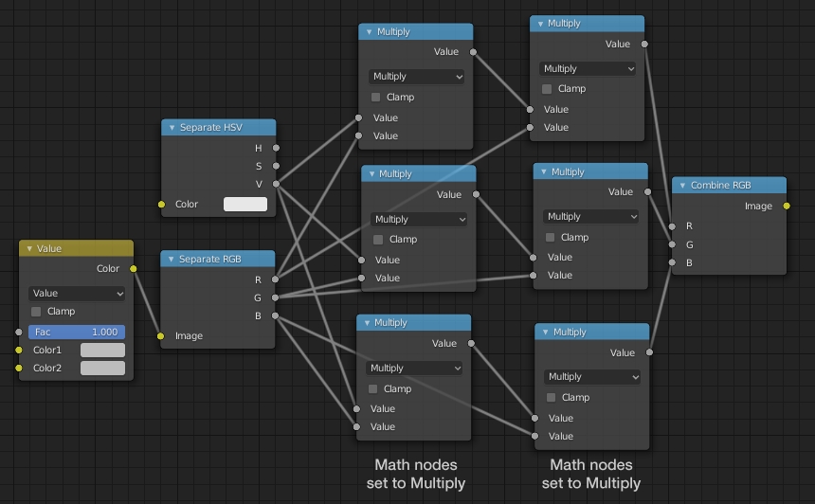This screenshot has width=815, height=504.
Task: Enable Clamp on middle-right Multiply node
Action: [x=550, y=238]
